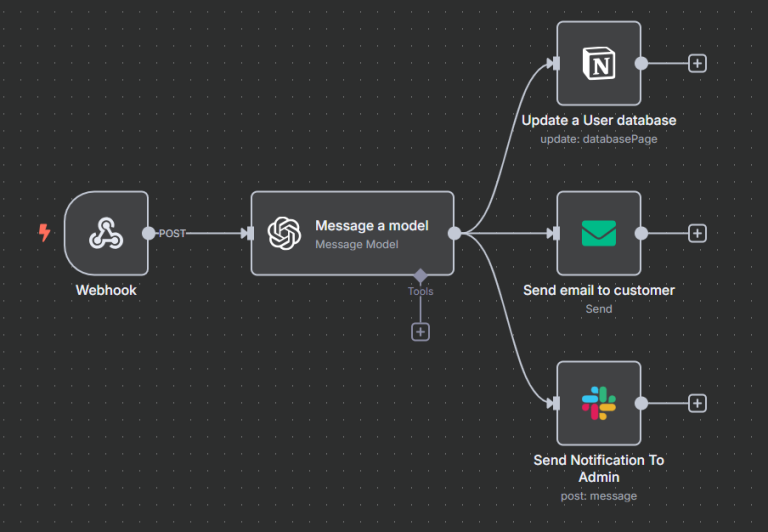Click the Tools diamond connector

pyautogui.click(x=421, y=275)
